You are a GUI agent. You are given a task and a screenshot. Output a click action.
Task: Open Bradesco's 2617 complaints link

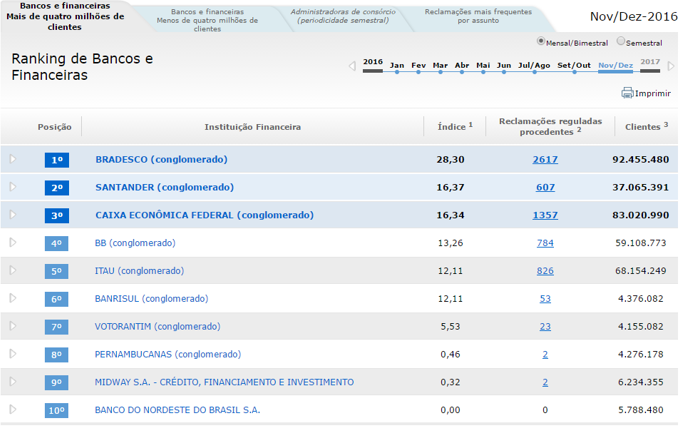[545, 160]
